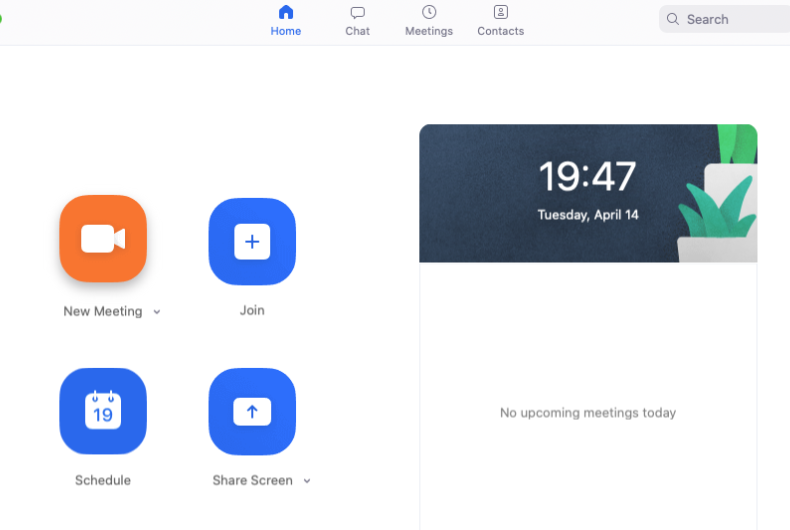Open the Schedule calendar icon

[103, 411]
